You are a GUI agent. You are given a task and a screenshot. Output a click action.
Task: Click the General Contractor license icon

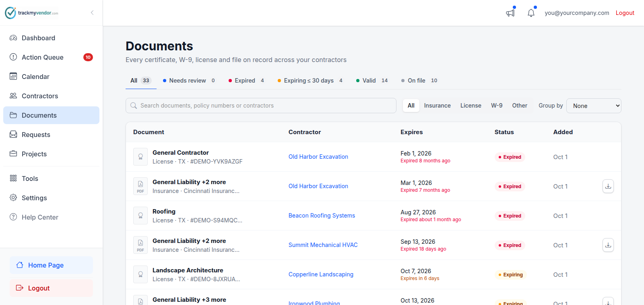(x=140, y=157)
